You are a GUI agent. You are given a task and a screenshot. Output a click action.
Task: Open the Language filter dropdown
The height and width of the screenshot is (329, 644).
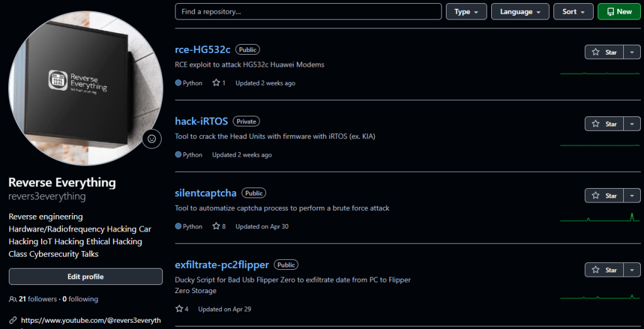[x=520, y=12]
